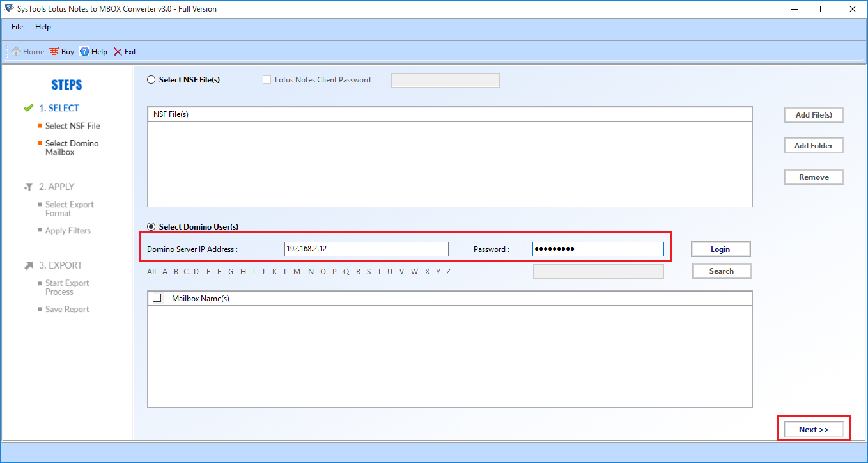Filter mailboxes by letter S
The width and height of the screenshot is (868, 463).
[x=369, y=272]
